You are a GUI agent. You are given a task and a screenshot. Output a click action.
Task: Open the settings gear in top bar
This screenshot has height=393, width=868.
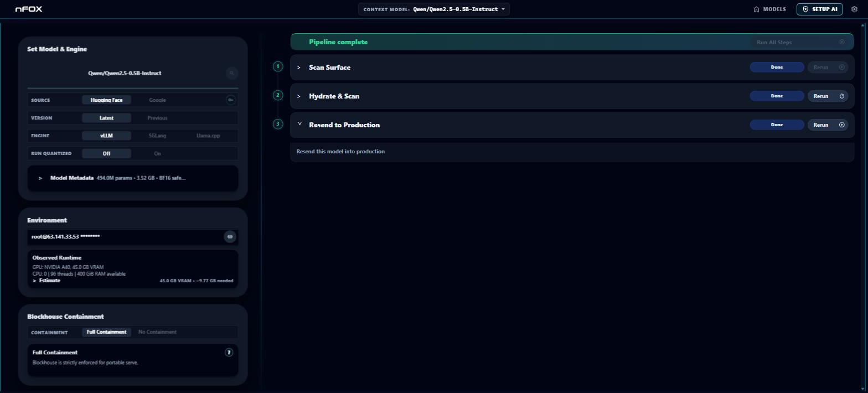click(855, 9)
